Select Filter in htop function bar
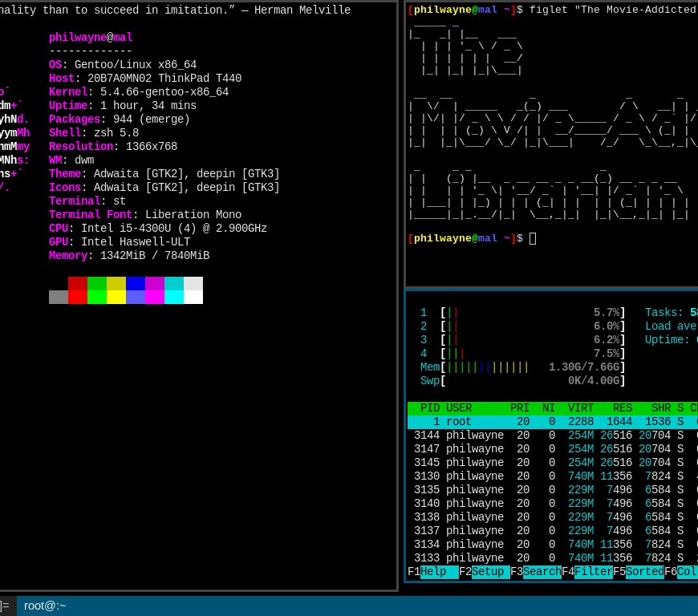The width and height of the screenshot is (698, 616). tap(593, 572)
